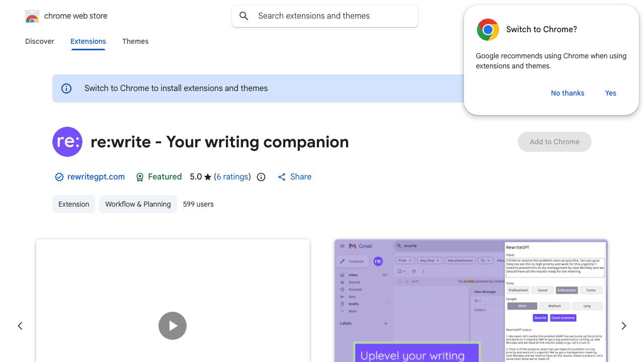Click the disabled Add to Chrome button

pyautogui.click(x=554, y=142)
